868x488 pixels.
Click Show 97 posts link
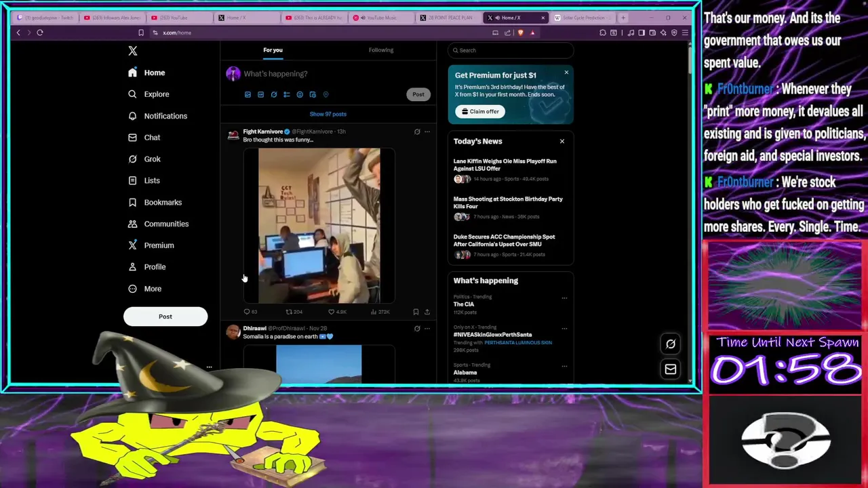328,114
